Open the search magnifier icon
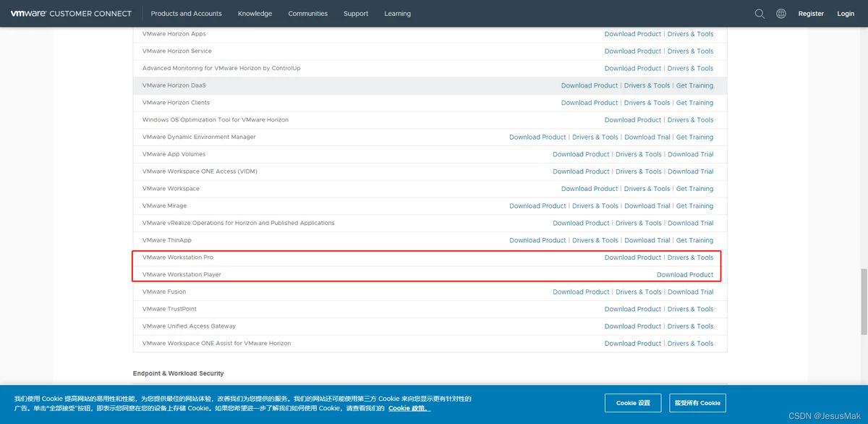 click(x=759, y=13)
